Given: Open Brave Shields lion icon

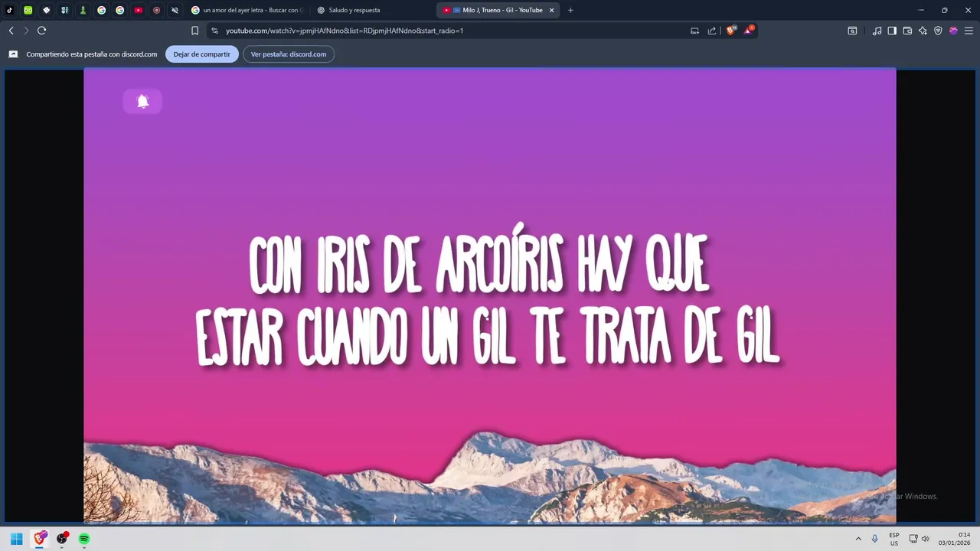Looking at the screenshot, I should click(x=730, y=31).
